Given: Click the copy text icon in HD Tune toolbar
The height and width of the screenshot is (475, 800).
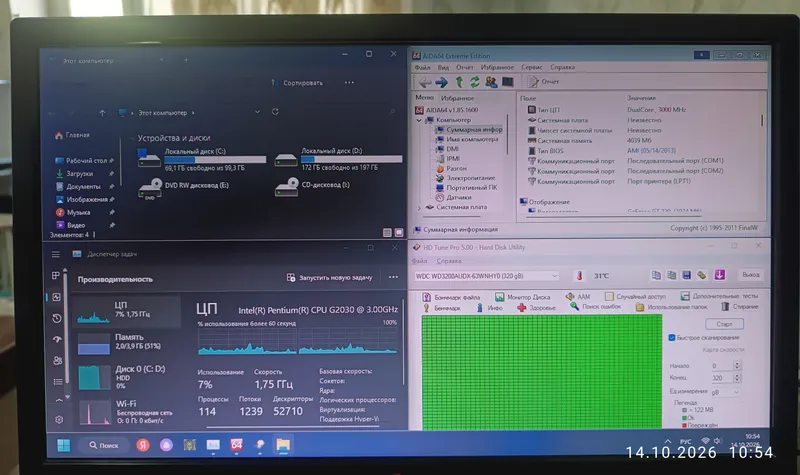Looking at the screenshot, I should [x=656, y=276].
